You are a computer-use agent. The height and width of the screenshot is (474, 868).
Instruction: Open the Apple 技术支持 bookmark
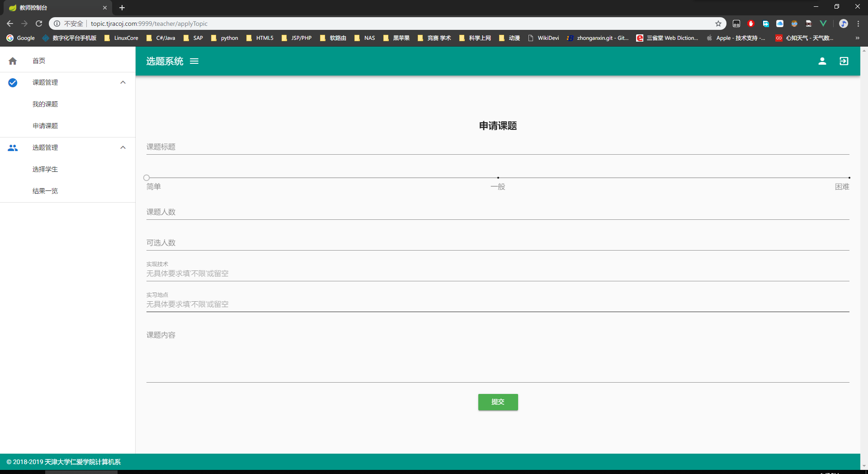click(736, 38)
